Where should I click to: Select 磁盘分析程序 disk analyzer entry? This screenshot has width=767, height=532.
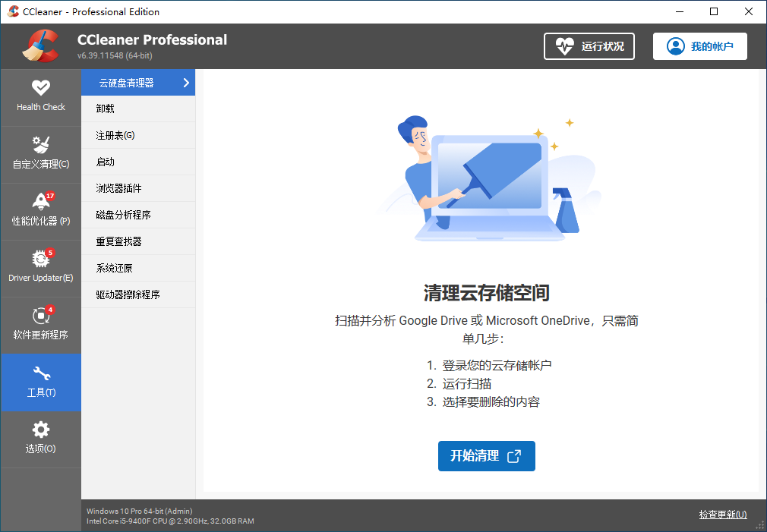coord(124,215)
